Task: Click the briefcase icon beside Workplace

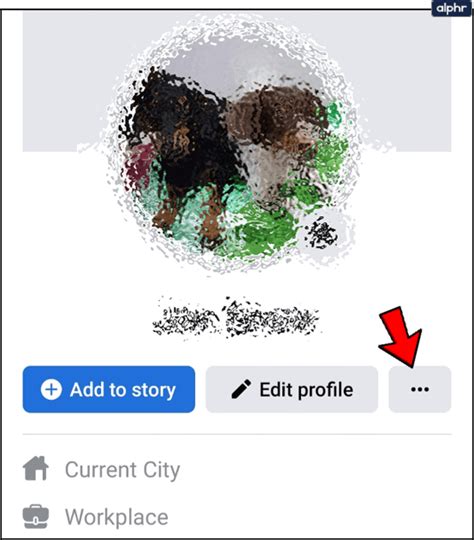Action: 36,516
